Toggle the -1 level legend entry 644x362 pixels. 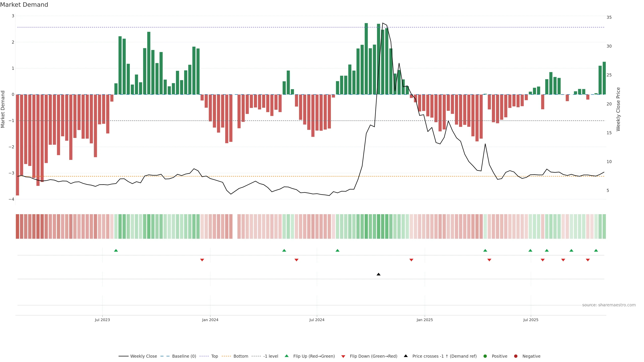[271, 356]
